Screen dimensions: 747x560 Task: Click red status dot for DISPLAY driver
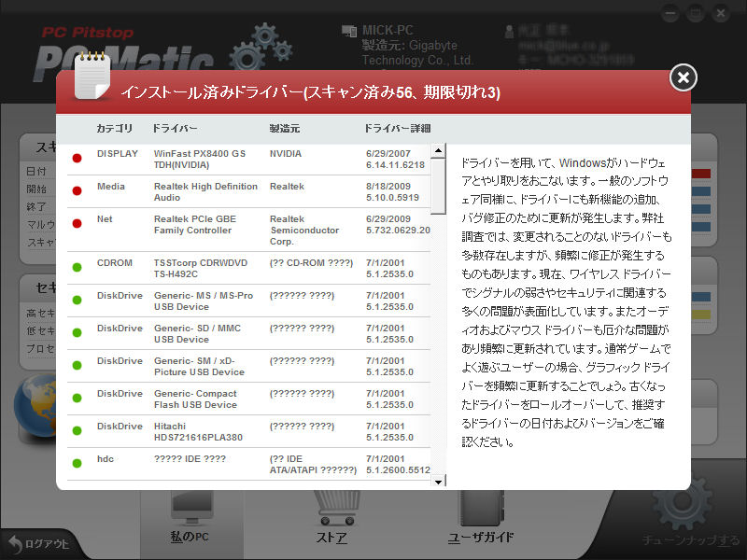click(77, 159)
